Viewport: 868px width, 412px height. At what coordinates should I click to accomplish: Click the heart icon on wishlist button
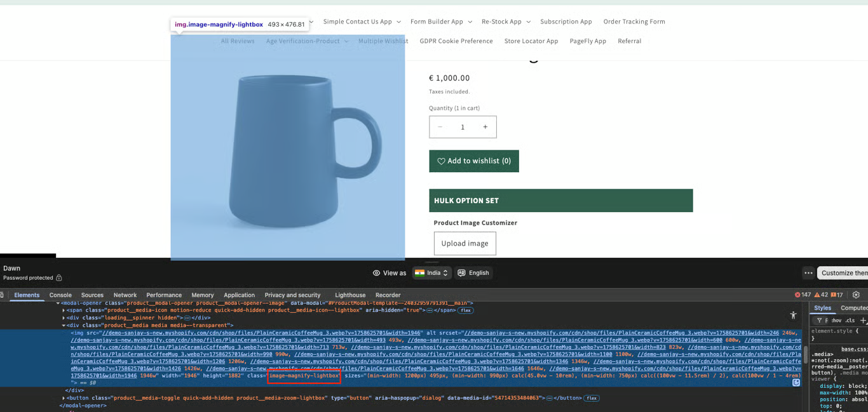click(x=441, y=161)
